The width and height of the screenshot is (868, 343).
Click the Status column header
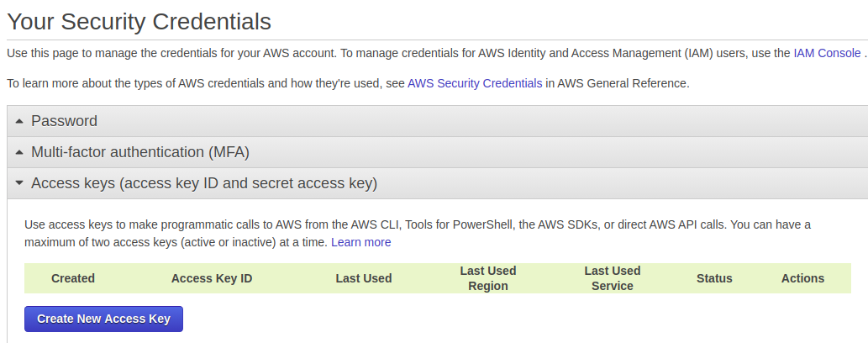point(714,278)
